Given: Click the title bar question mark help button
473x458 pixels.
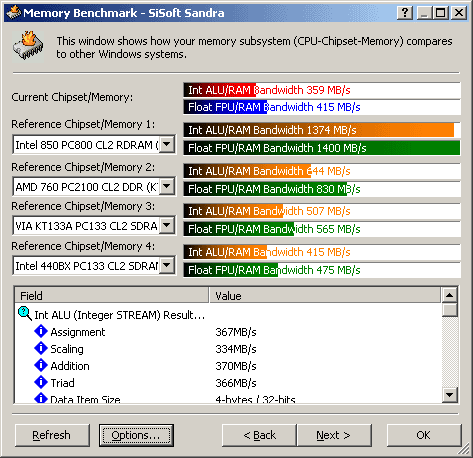Looking at the screenshot, I should [x=405, y=13].
